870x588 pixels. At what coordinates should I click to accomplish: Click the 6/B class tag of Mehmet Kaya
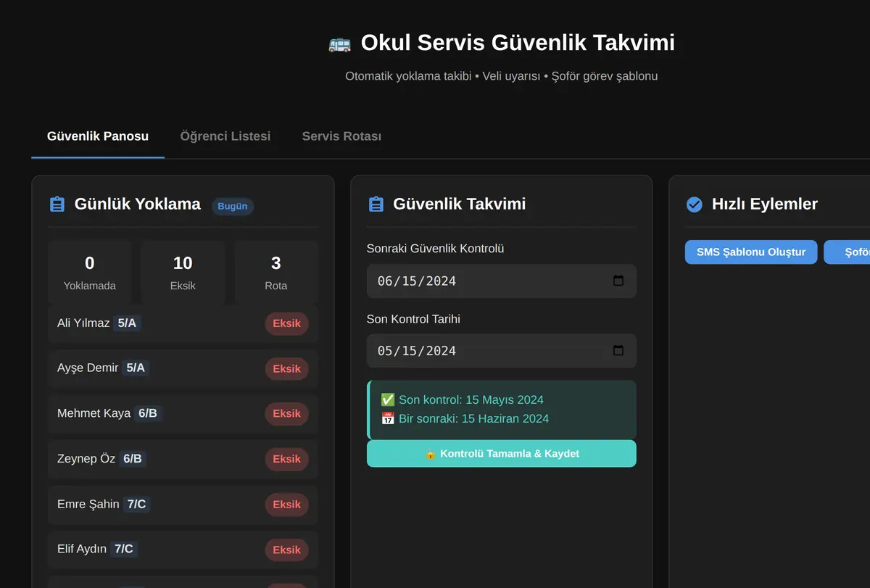148,413
